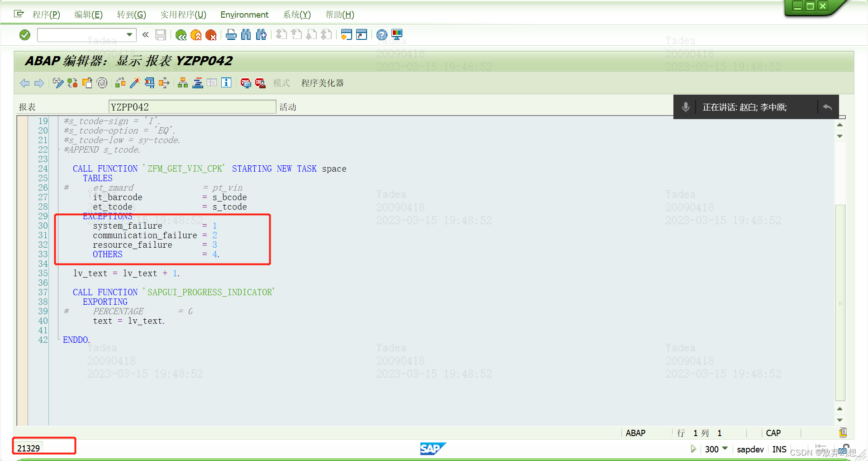Click the reply arrow in speaking overlay
The image size is (868, 461).
[x=828, y=107]
